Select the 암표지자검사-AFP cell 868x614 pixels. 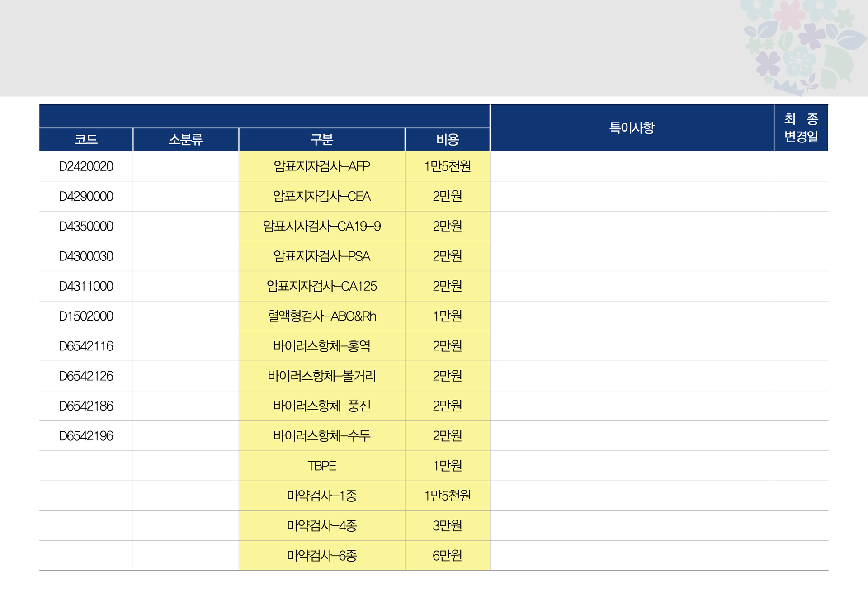322,166
